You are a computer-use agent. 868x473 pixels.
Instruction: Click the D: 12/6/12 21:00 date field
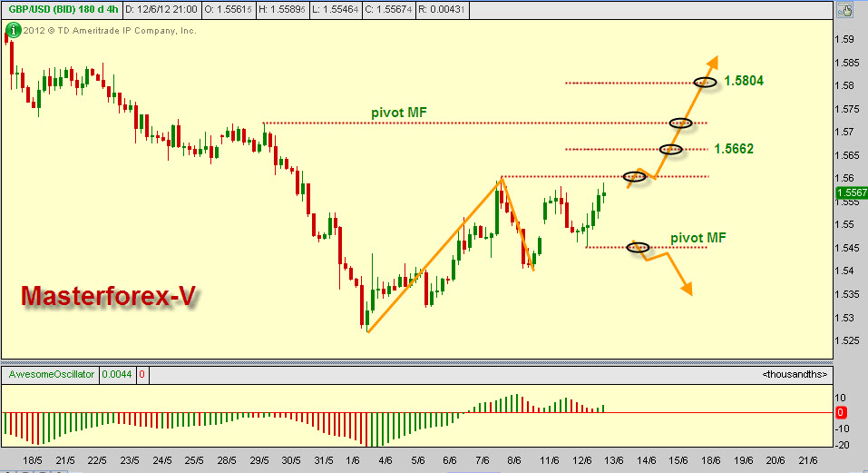pyautogui.click(x=161, y=9)
